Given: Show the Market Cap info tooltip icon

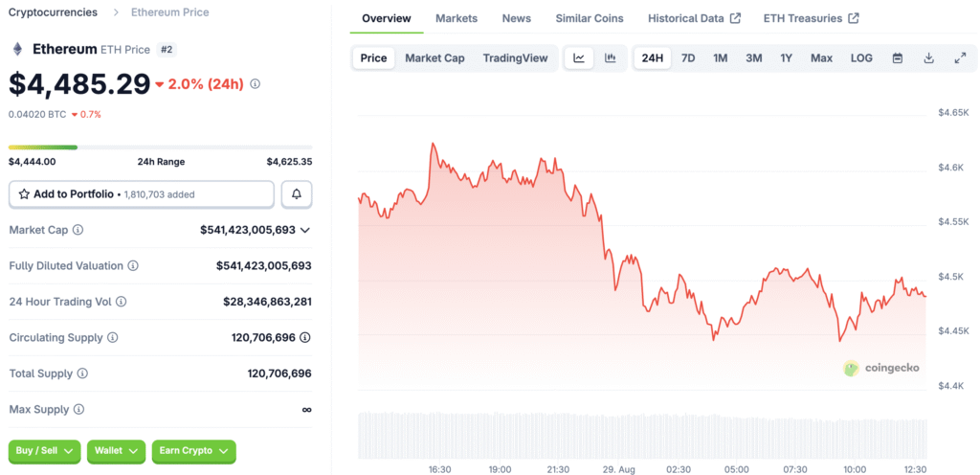Looking at the screenshot, I should (78, 230).
